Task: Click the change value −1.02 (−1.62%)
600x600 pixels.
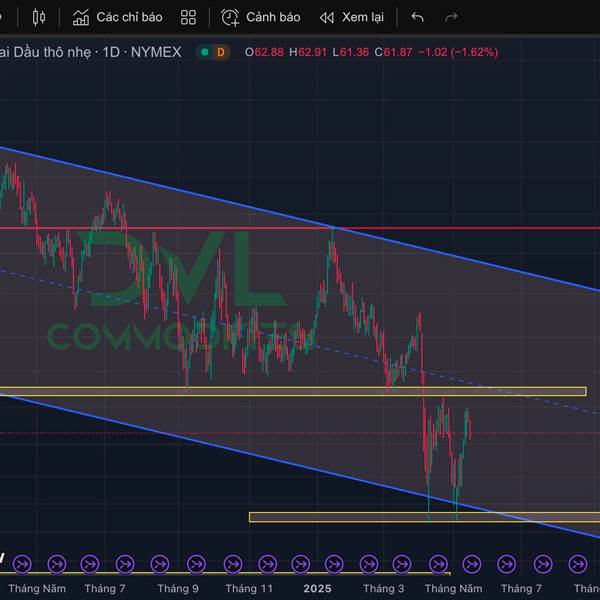Action: (x=458, y=52)
